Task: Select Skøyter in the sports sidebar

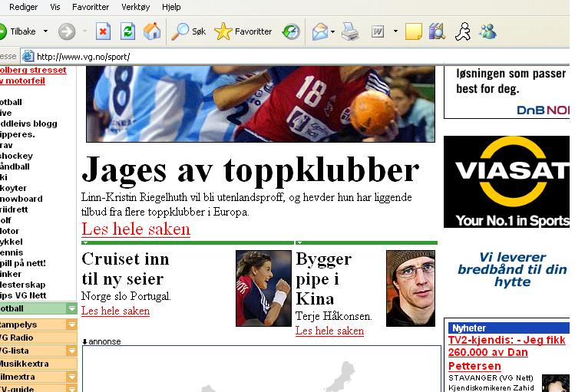Action: click(14, 188)
